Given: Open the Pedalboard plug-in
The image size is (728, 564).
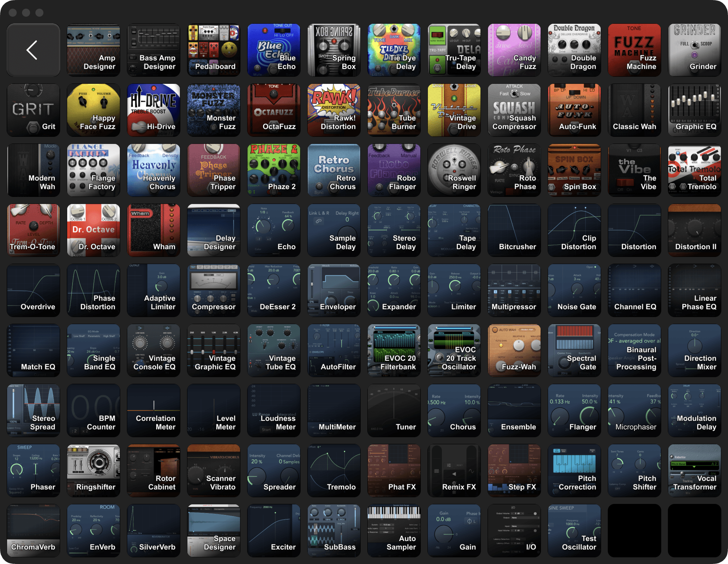Looking at the screenshot, I should tap(214, 50).
